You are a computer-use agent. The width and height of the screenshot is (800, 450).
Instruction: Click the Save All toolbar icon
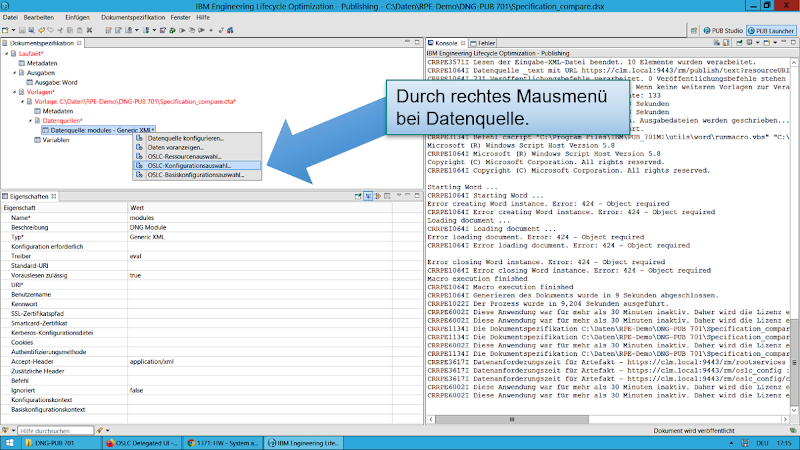coord(31,31)
